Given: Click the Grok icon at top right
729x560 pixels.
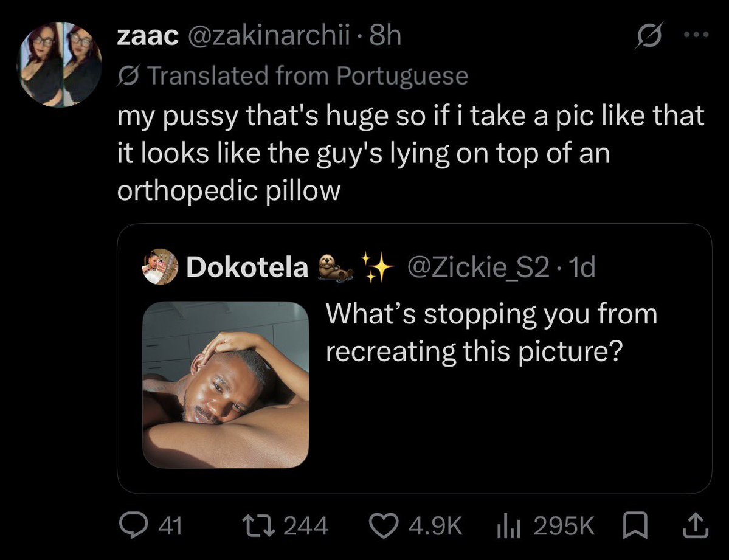Looking at the screenshot, I should [649, 35].
